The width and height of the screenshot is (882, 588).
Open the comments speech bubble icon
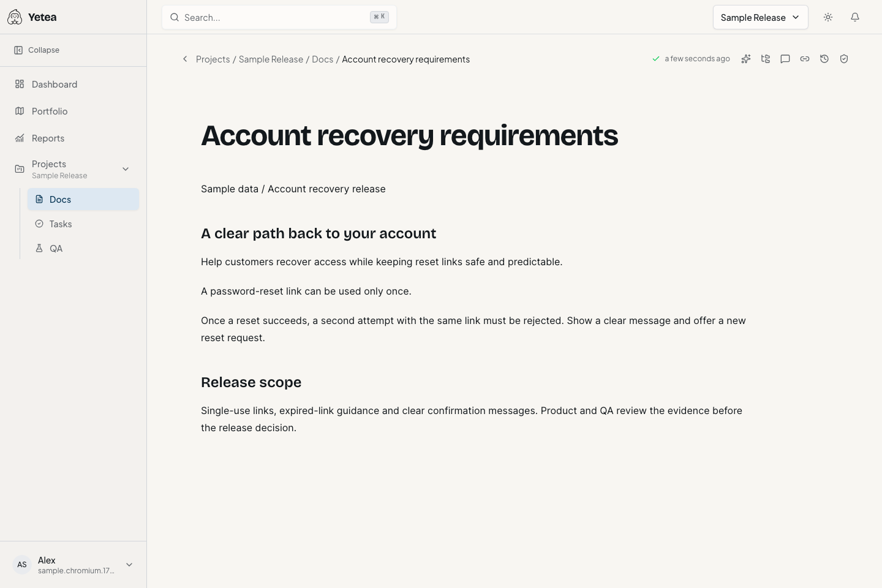point(785,59)
